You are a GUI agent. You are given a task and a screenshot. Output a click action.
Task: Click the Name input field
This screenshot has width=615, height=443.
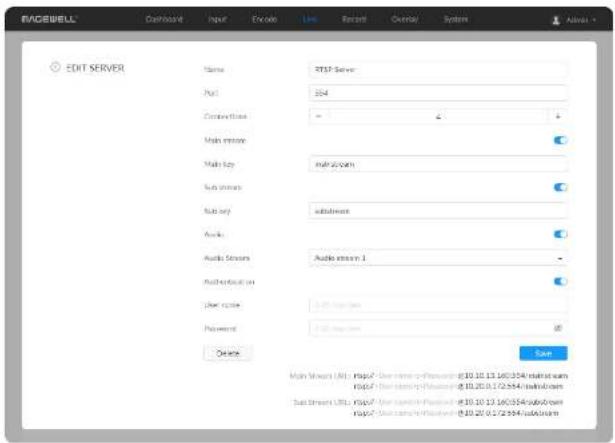pyautogui.click(x=438, y=69)
